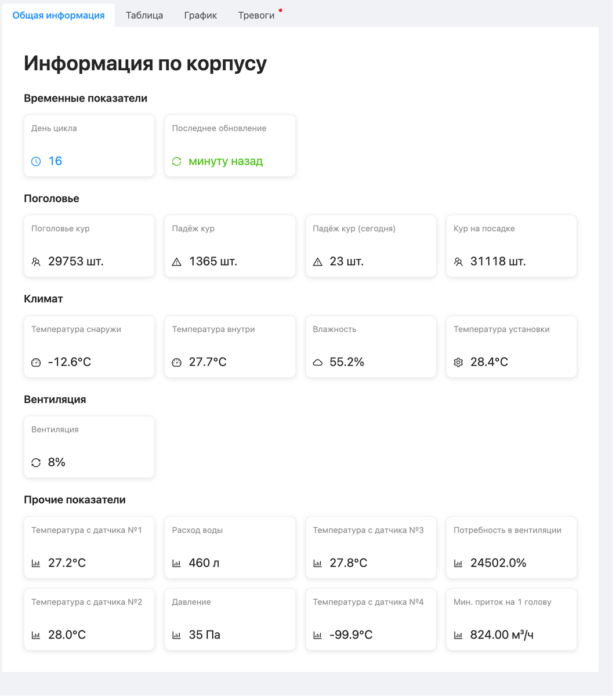The height and width of the screenshot is (696, 616).
Task: Click the green refresh icon near 'минуту назад'
Action: coord(177,161)
